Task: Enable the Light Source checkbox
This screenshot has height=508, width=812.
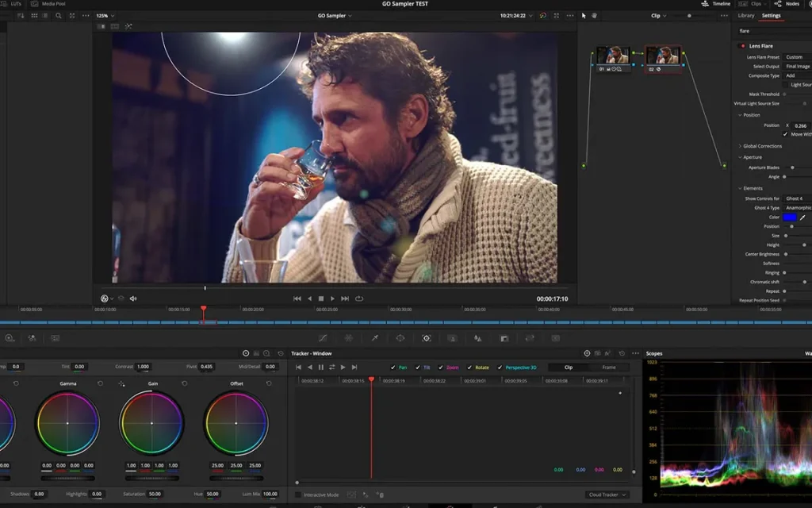Action: pyautogui.click(x=785, y=84)
